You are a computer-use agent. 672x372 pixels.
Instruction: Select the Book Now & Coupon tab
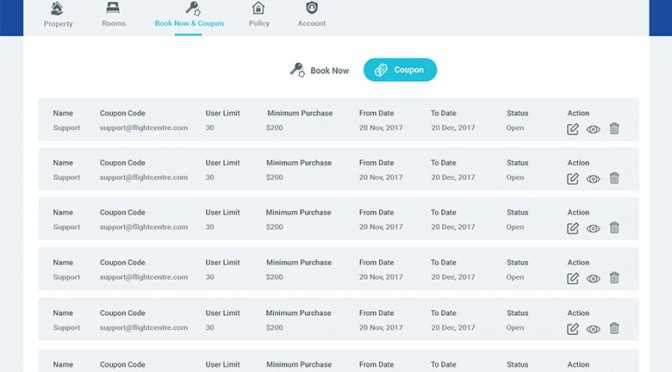[189, 15]
